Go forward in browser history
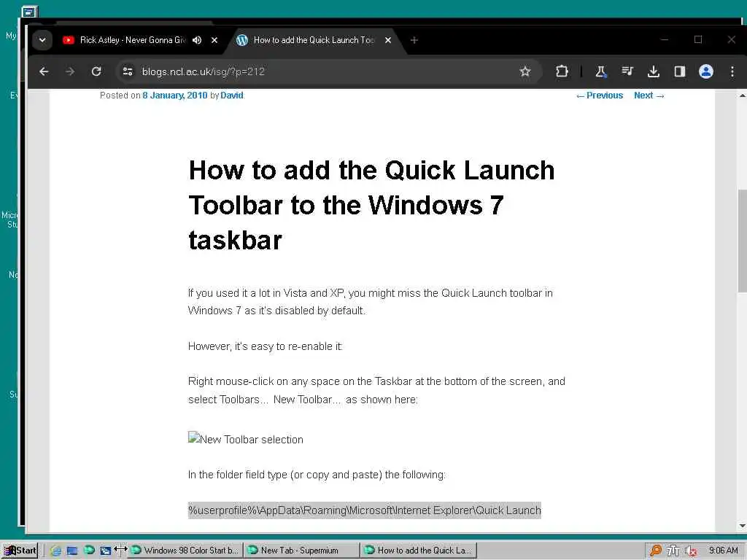 click(x=70, y=71)
